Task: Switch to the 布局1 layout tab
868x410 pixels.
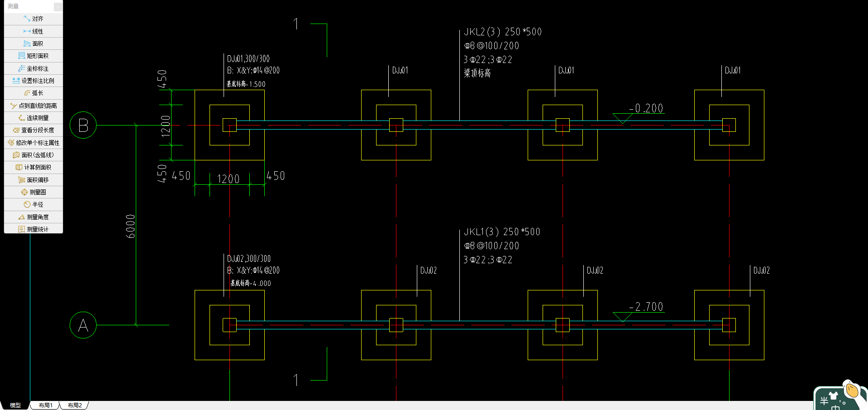Action: 45,405
